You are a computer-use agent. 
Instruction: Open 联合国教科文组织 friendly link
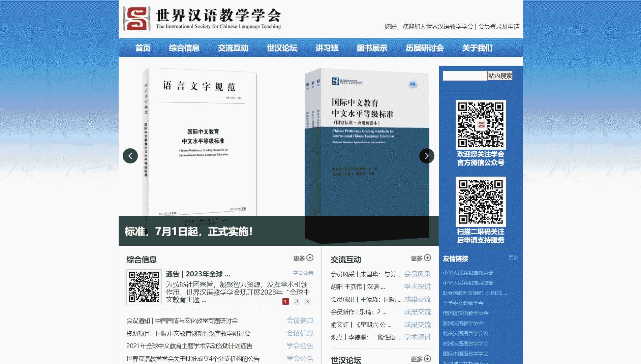click(x=475, y=293)
